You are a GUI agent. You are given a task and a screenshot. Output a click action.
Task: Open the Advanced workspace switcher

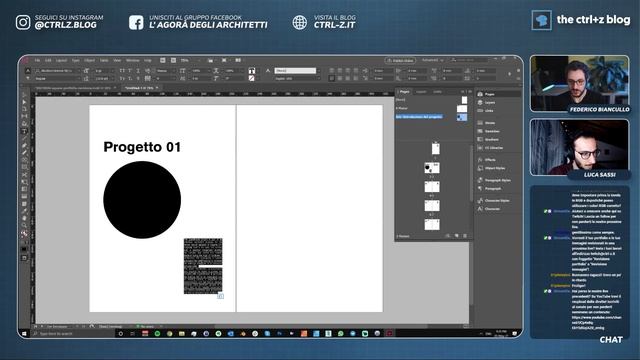click(x=433, y=60)
